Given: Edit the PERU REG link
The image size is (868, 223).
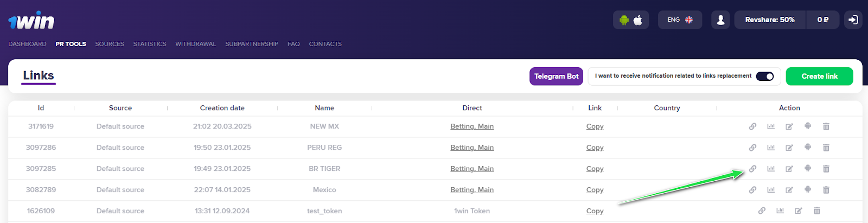Looking at the screenshot, I should coord(789,148).
